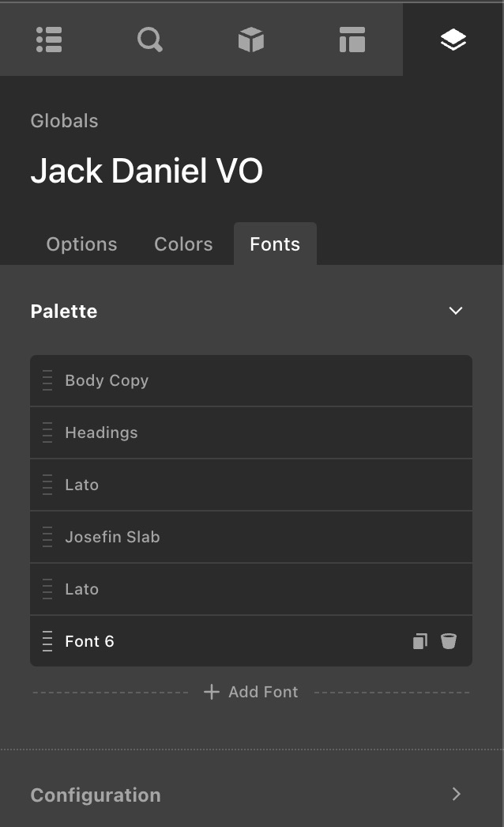Select the Fonts tab
This screenshot has width=504, height=827.
point(275,244)
